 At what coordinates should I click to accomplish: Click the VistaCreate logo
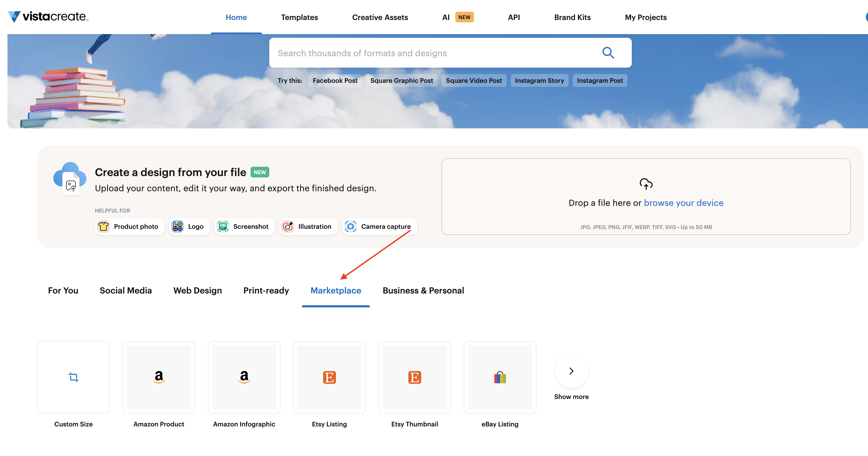[48, 17]
